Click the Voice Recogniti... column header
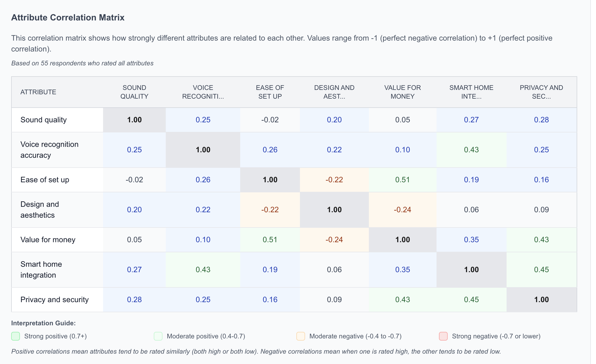 coord(203,92)
